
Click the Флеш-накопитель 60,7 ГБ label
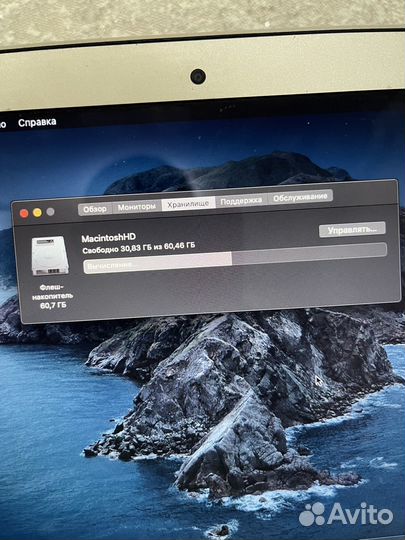52,296
